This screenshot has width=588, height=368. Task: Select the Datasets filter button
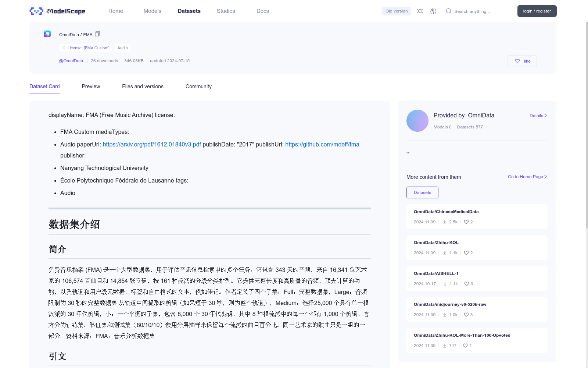[422, 192]
